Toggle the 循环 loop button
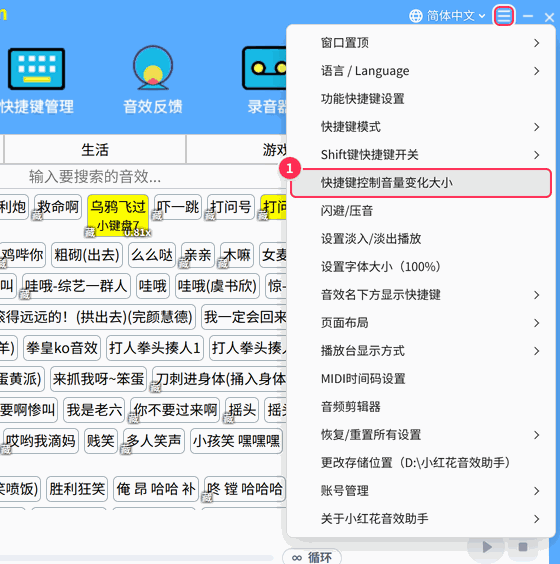The width and height of the screenshot is (560, 564). coord(311,557)
